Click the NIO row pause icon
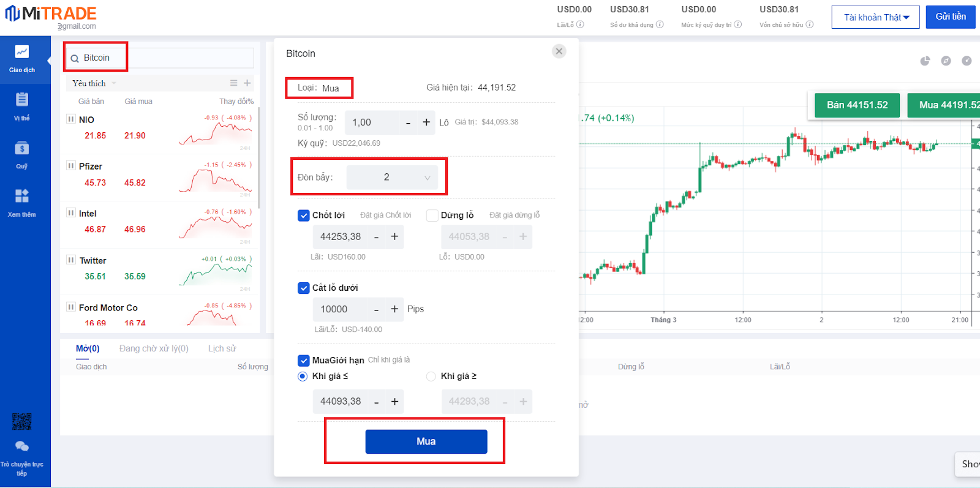 click(x=71, y=119)
